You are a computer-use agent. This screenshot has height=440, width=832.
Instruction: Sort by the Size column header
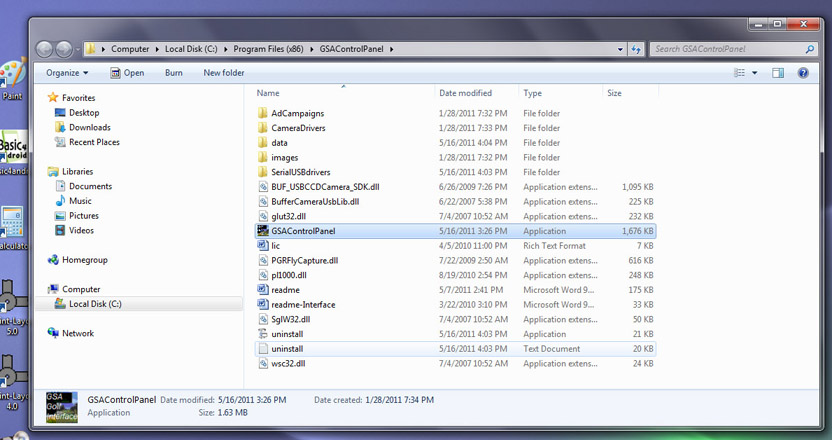click(x=614, y=93)
